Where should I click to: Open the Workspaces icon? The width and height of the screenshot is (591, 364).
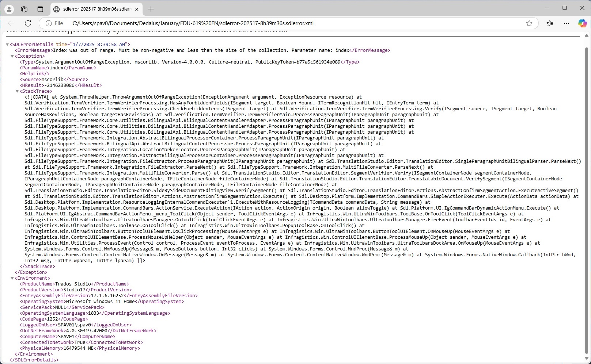(x=24, y=9)
